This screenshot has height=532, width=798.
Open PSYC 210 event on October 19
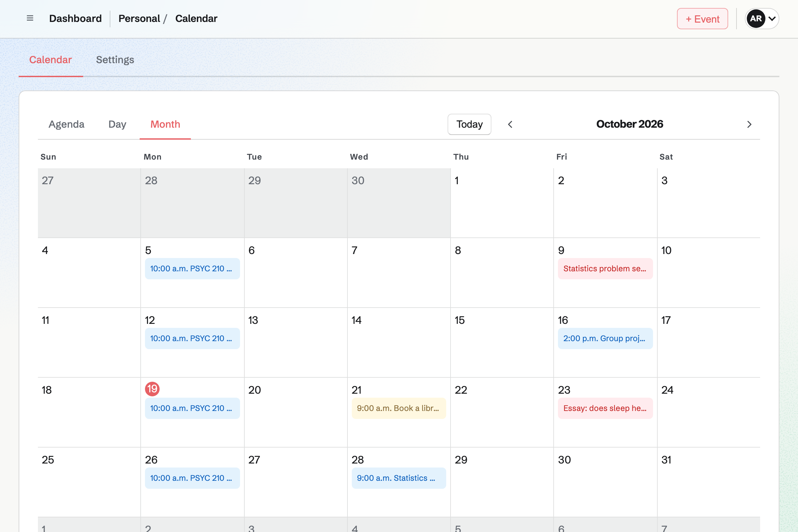[x=193, y=408]
